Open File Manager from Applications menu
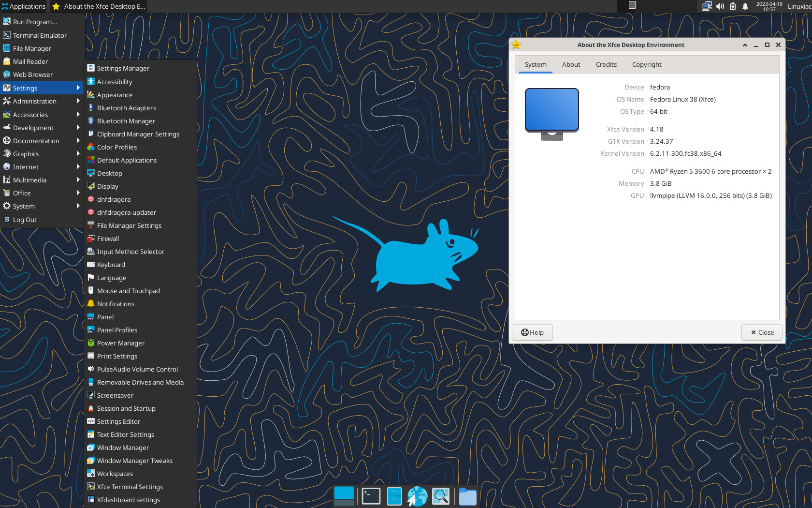 42,48
